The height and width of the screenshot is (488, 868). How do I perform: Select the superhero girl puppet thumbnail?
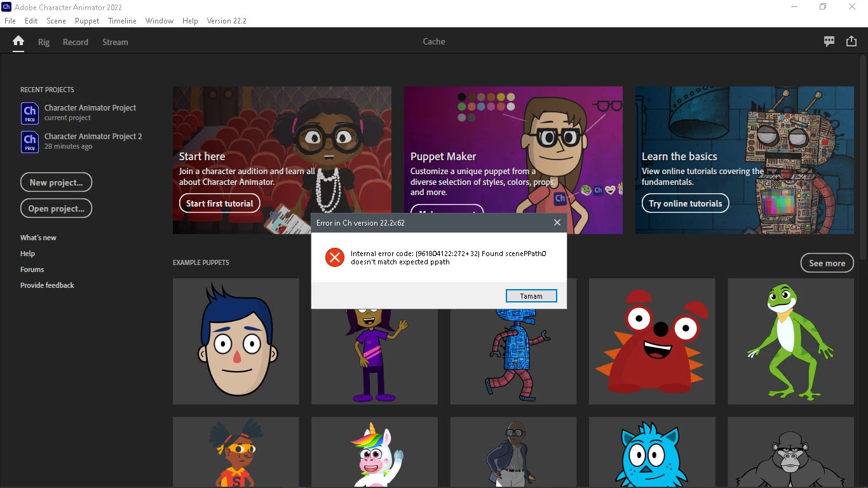coord(236,452)
